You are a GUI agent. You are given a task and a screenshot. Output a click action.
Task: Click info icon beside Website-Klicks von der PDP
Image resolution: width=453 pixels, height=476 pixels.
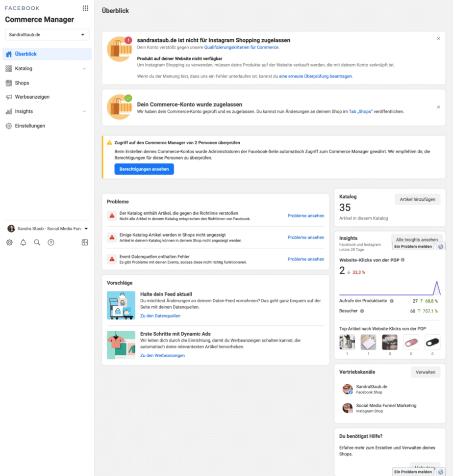pos(403,260)
